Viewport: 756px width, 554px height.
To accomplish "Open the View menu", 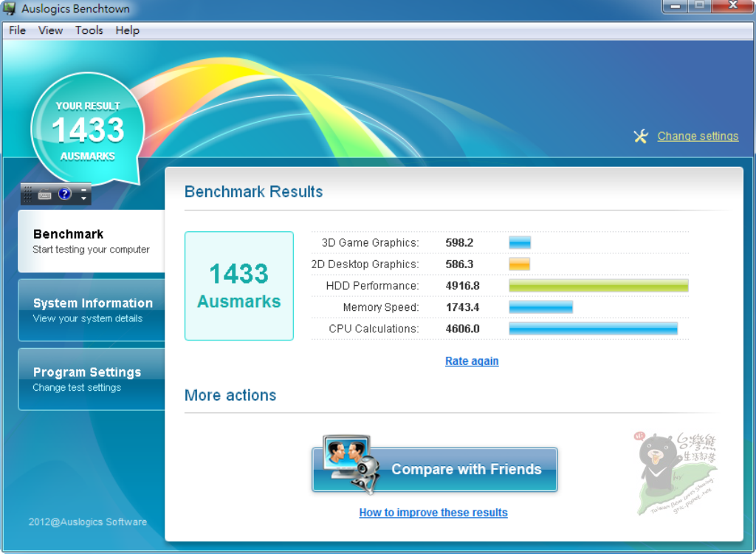I will [51, 30].
